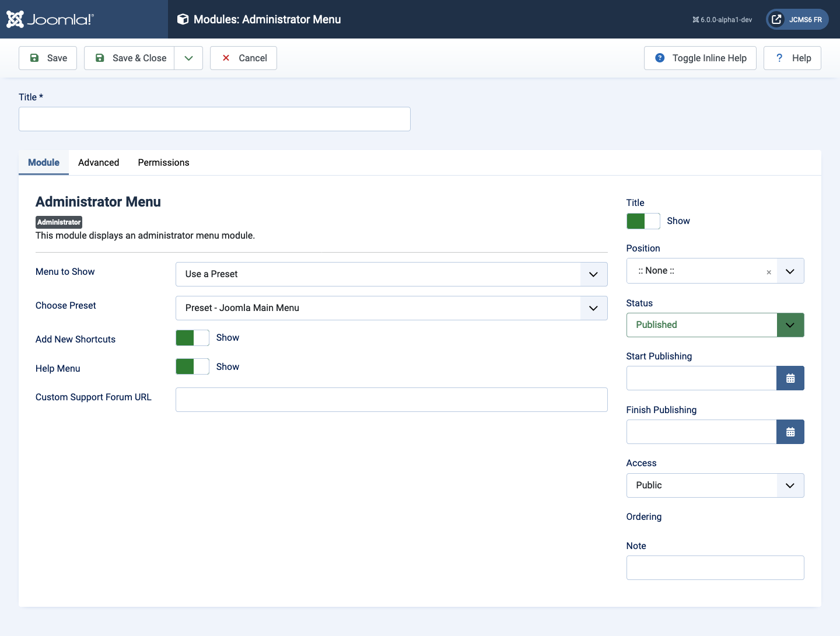The width and height of the screenshot is (840, 636).
Task: Click the Start Publishing date field
Action: [x=701, y=378]
